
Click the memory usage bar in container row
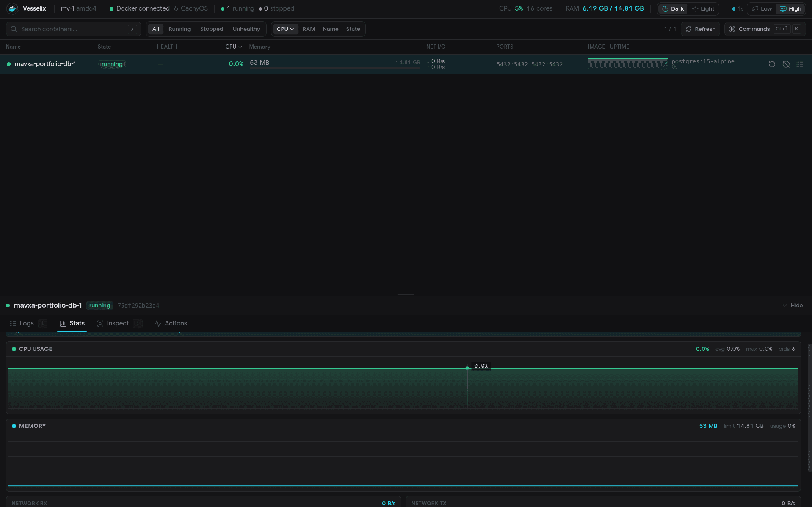click(334, 68)
